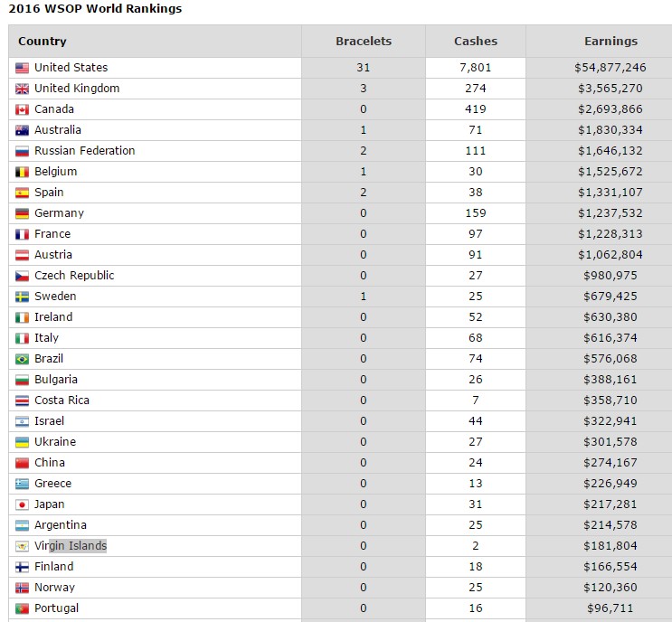Click the Bulgaria flag icon
This screenshot has height=622, width=672.
click(x=22, y=380)
